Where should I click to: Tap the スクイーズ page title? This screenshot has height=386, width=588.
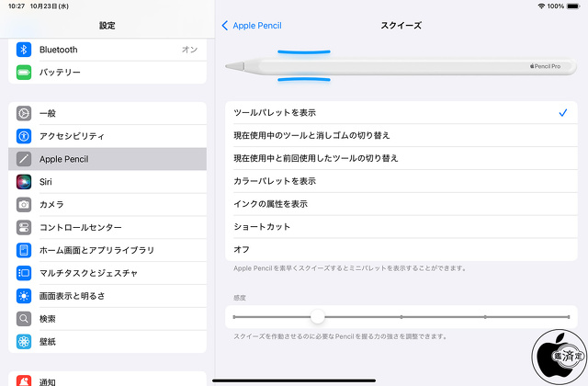coord(401,26)
